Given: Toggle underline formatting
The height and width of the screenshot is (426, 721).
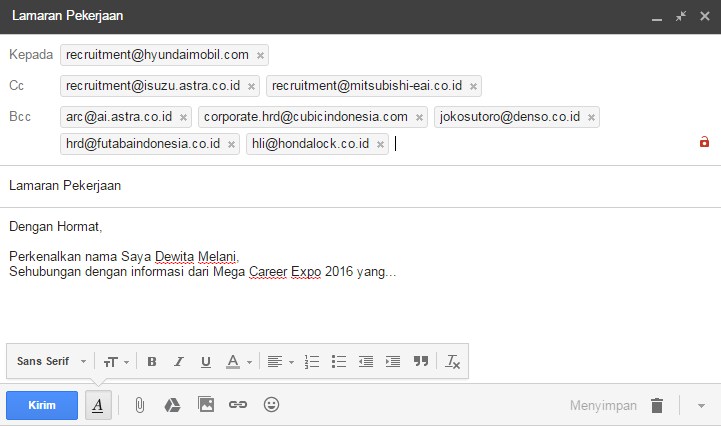Looking at the screenshot, I should [x=206, y=362].
